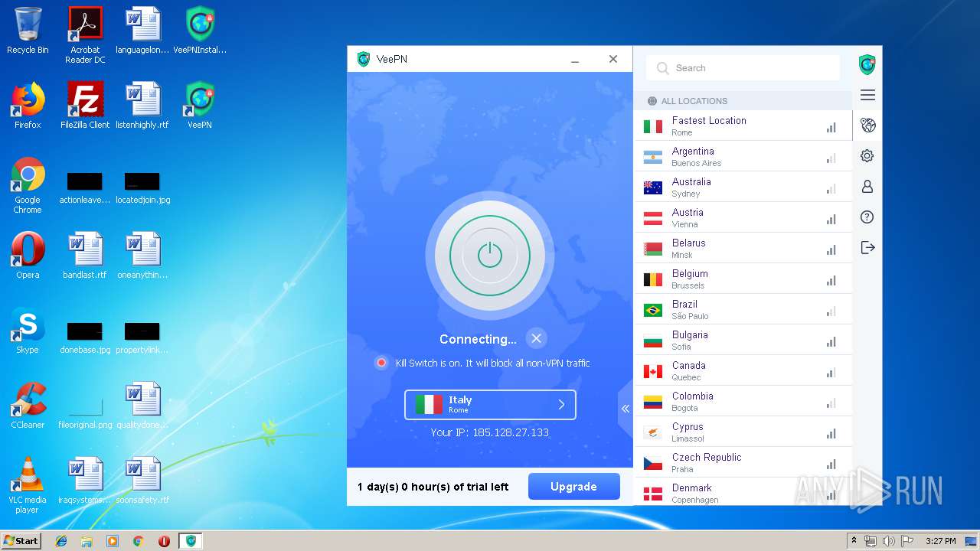Viewport: 980px width, 551px height.
Task: Open the locations globe icon in the sidebar
Action: [867, 126]
